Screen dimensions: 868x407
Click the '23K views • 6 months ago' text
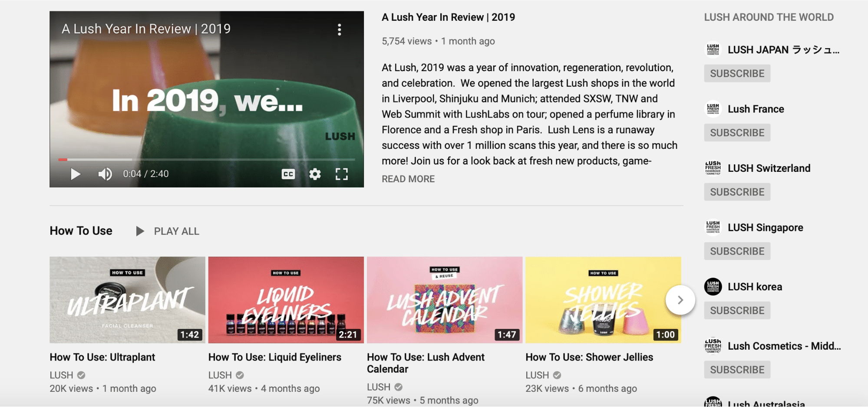(x=581, y=388)
